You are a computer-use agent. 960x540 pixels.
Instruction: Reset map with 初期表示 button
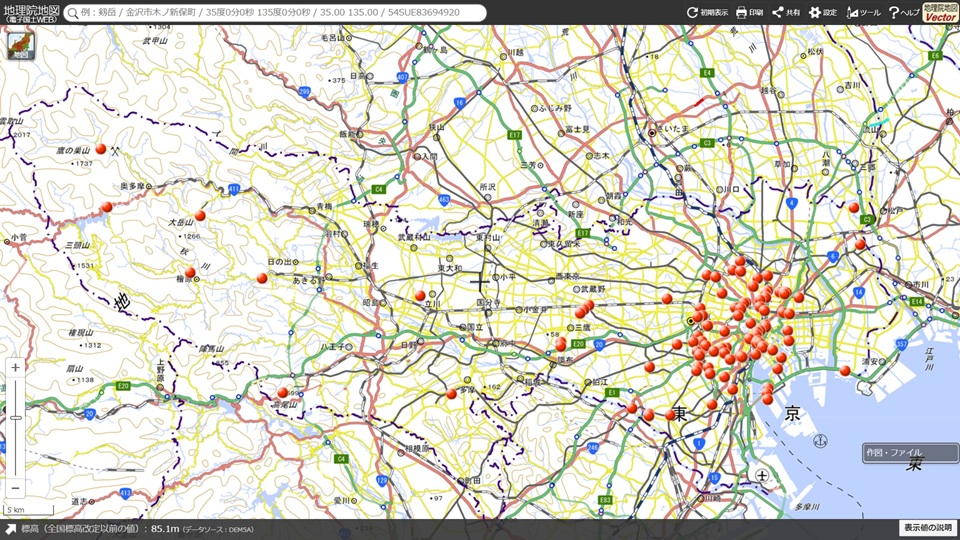click(x=707, y=13)
